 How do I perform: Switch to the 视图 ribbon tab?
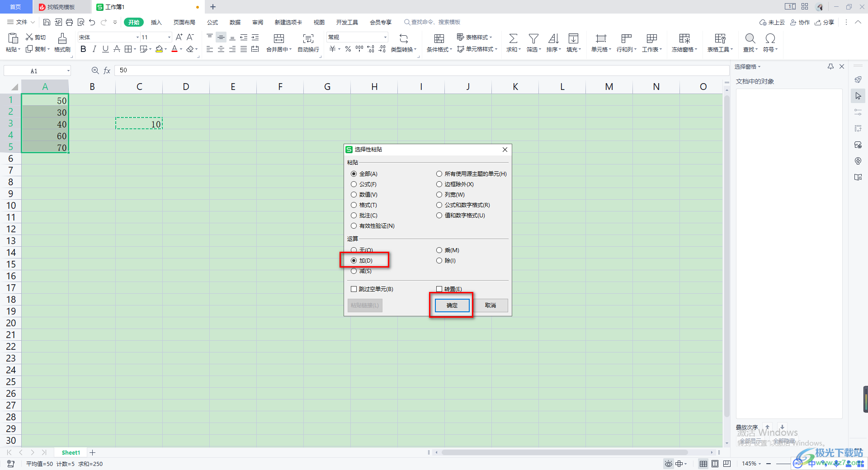pos(319,22)
